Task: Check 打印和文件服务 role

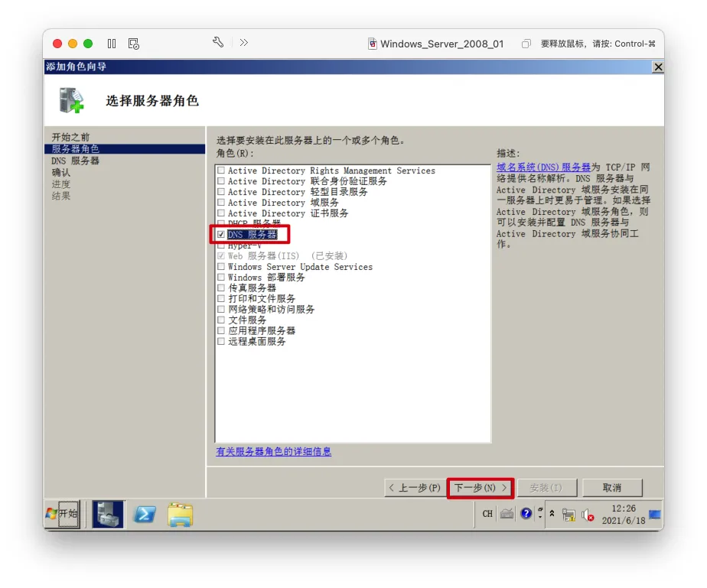Action: pos(221,298)
